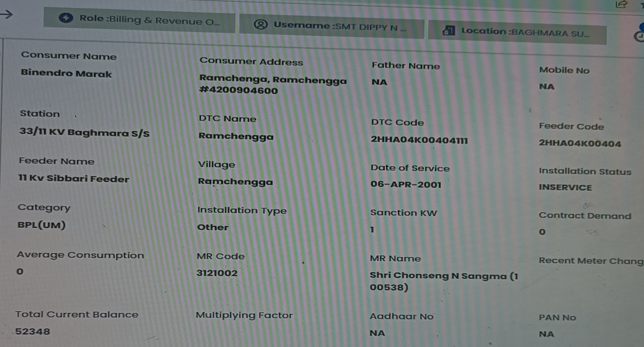Screen dimensions: 644x347
Task: Select Mobile No value NA
Action: pyautogui.click(x=547, y=87)
